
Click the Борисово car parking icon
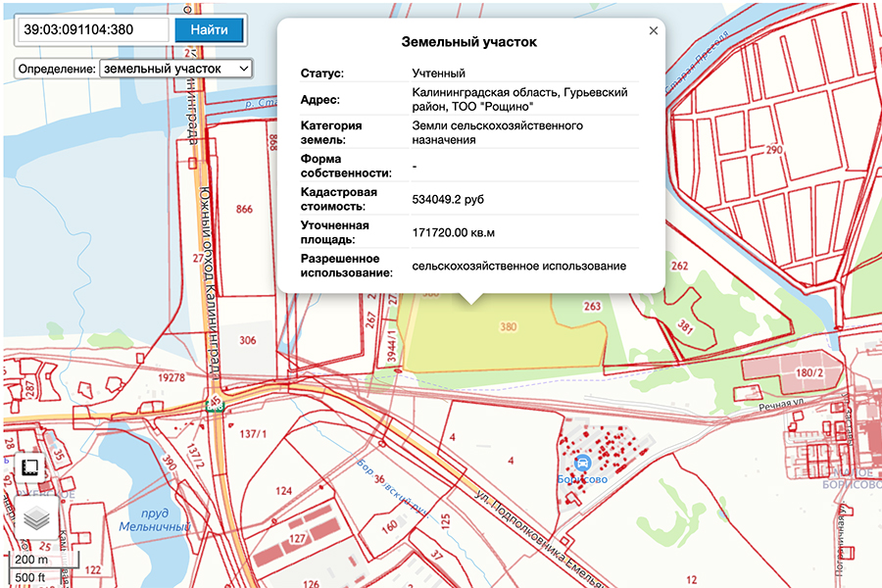click(x=583, y=464)
